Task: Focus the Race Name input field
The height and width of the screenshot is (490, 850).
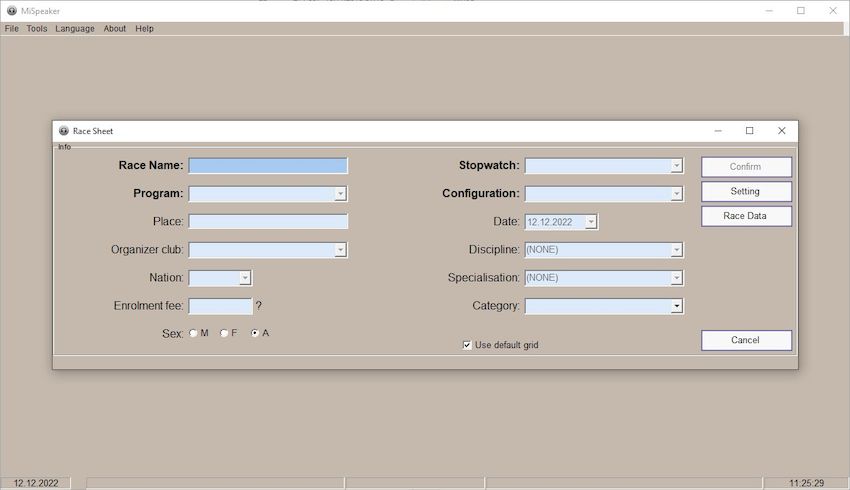Action: tap(268, 165)
